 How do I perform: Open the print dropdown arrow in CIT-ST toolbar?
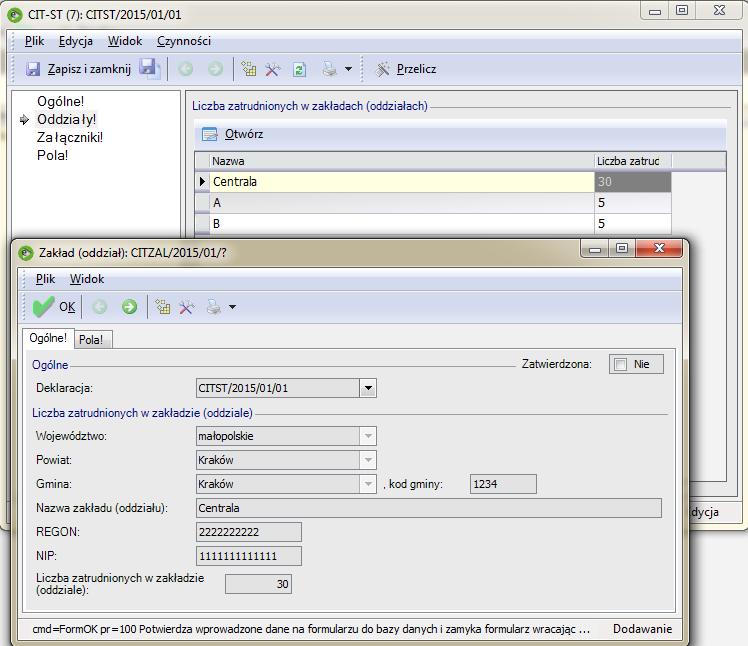(349, 69)
